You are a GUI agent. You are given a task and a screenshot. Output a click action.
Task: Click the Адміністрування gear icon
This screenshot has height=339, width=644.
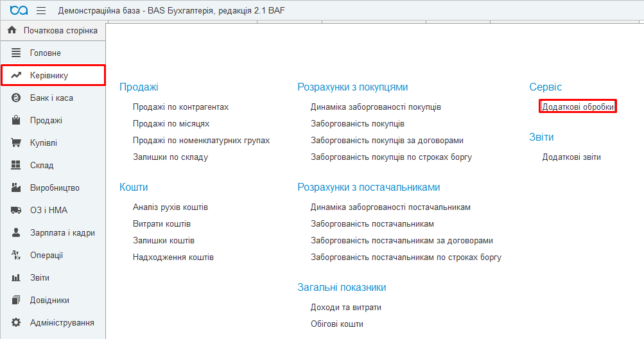click(17, 323)
